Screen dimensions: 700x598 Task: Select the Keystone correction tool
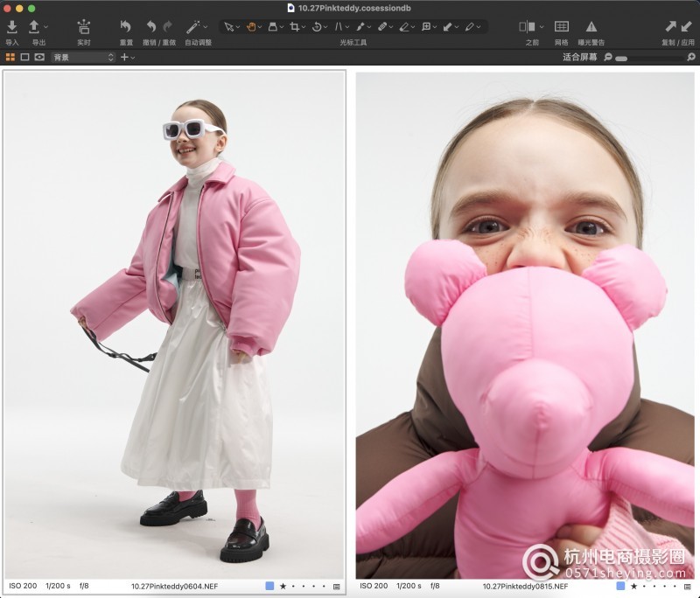point(339,27)
